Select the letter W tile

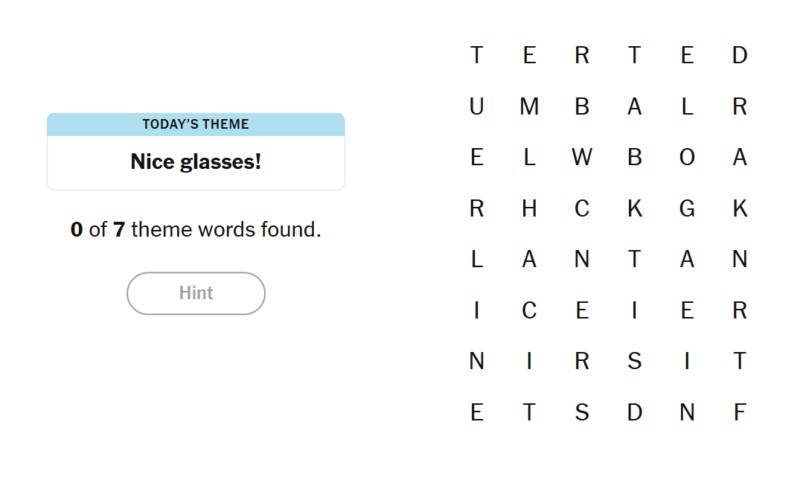tap(582, 157)
